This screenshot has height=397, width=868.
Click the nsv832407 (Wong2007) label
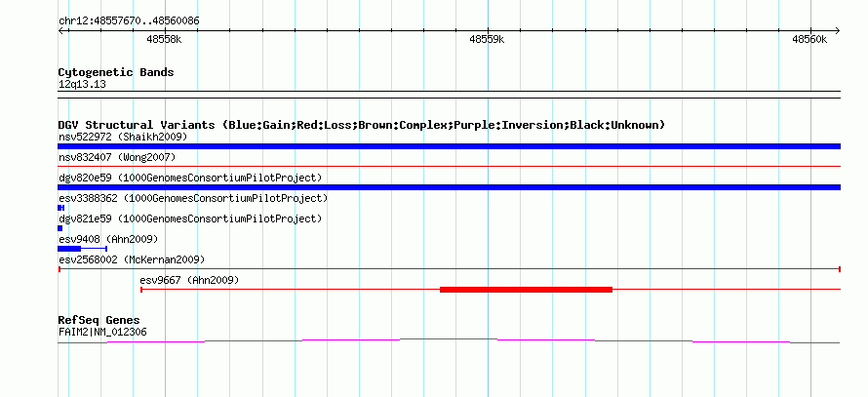(117, 157)
